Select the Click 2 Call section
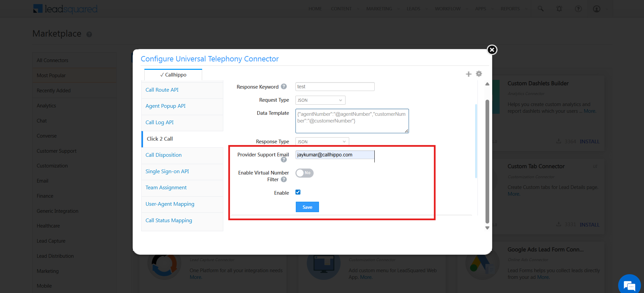 click(x=182, y=139)
